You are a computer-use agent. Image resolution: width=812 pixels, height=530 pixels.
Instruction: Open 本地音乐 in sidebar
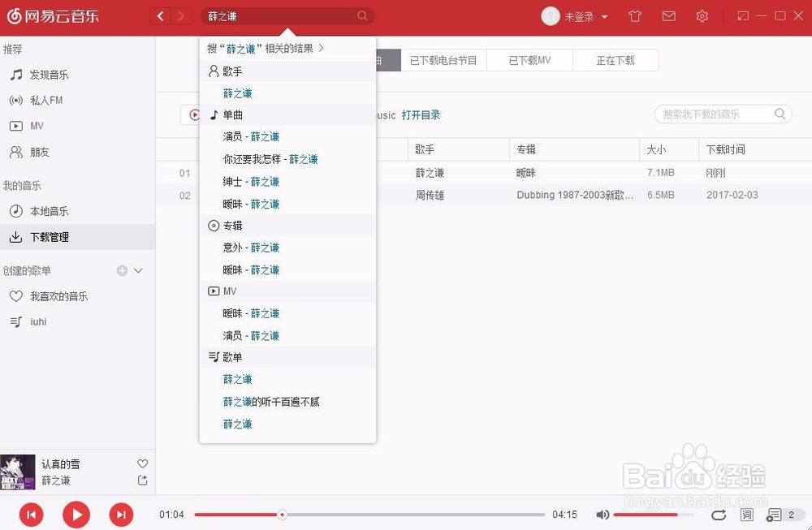click(78, 211)
